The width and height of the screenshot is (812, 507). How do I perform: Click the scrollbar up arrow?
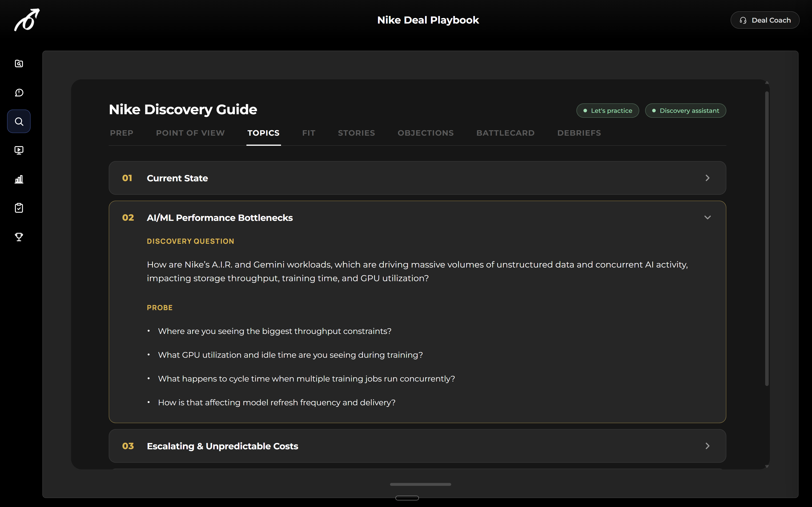[767, 83]
